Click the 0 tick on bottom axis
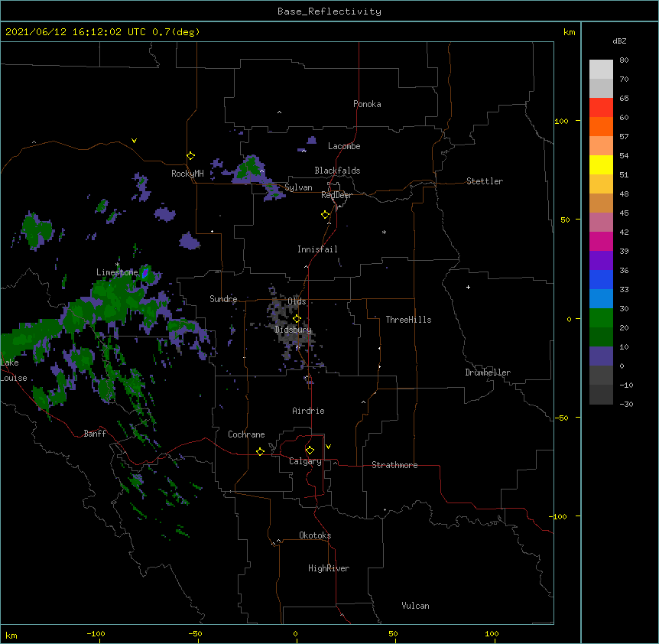The height and width of the screenshot is (644, 659). pos(295,633)
